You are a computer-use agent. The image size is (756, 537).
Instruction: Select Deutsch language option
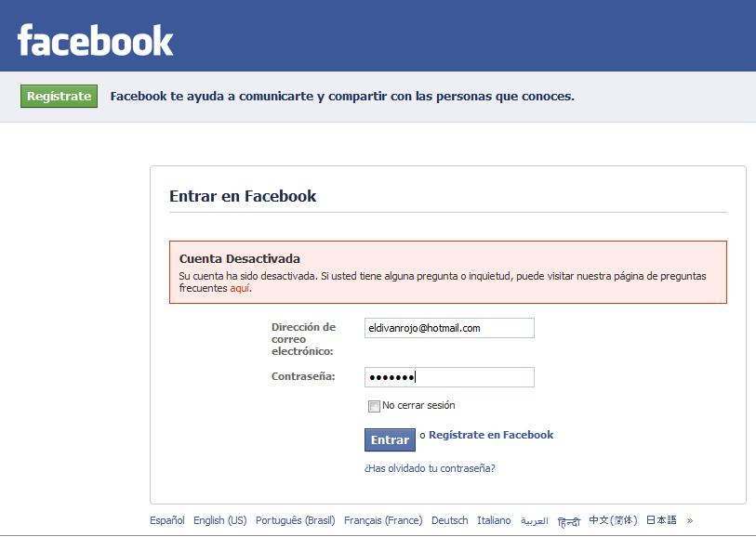(x=450, y=520)
